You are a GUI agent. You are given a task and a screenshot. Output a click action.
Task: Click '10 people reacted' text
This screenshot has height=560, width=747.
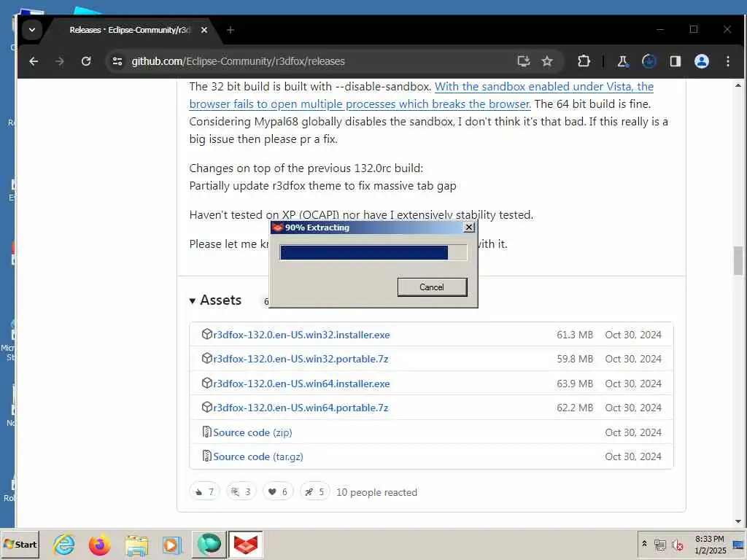click(377, 492)
